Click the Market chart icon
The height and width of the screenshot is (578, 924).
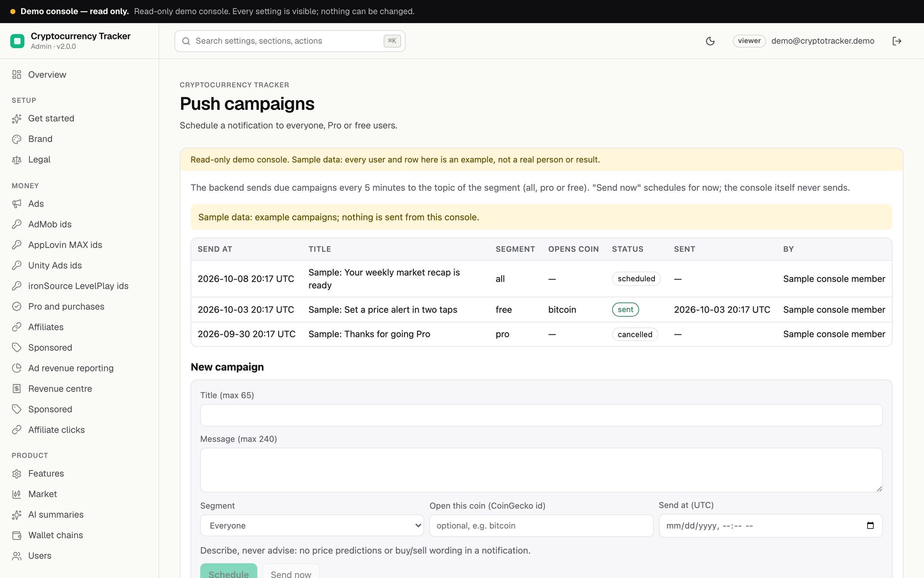[x=17, y=494]
